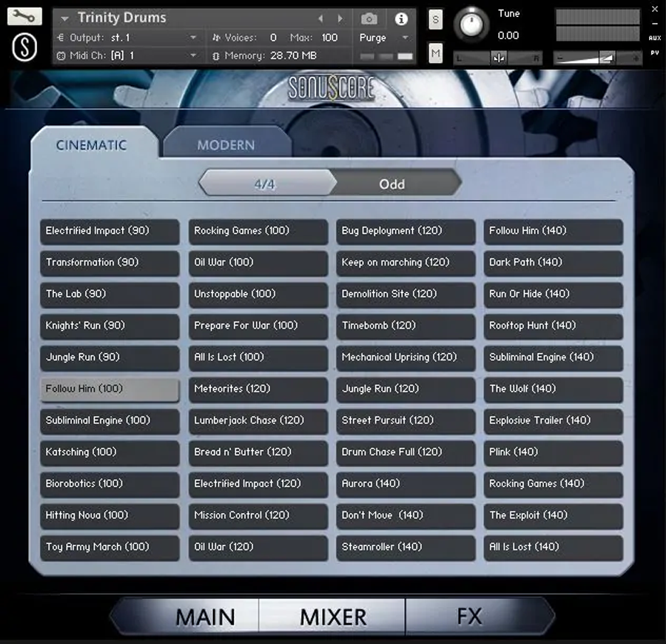The image size is (666, 644).
Task: Expand the Trinity Drums instrument name dropdown
Action: [x=64, y=19]
